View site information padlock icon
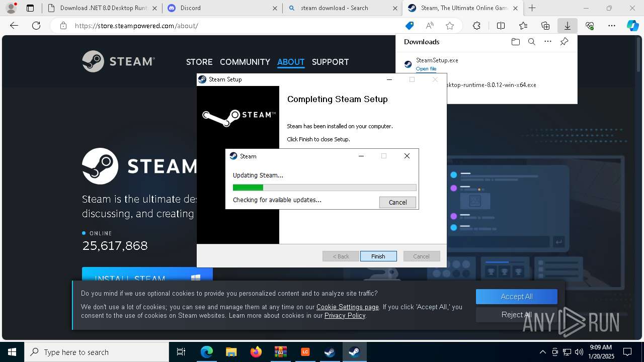The height and width of the screenshot is (362, 644). pyautogui.click(x=63, y=26)
